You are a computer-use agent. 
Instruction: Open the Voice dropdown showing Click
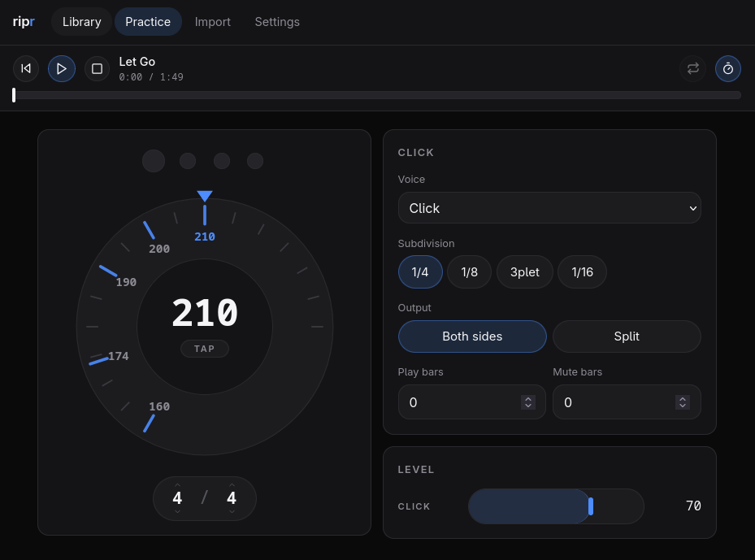tap(549, 207)
